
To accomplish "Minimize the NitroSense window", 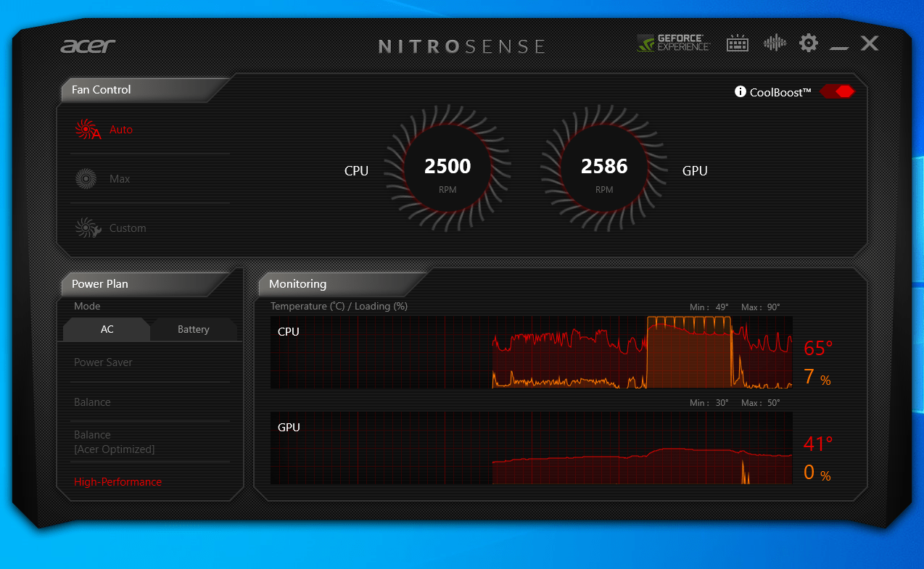I will pos(839,46).
